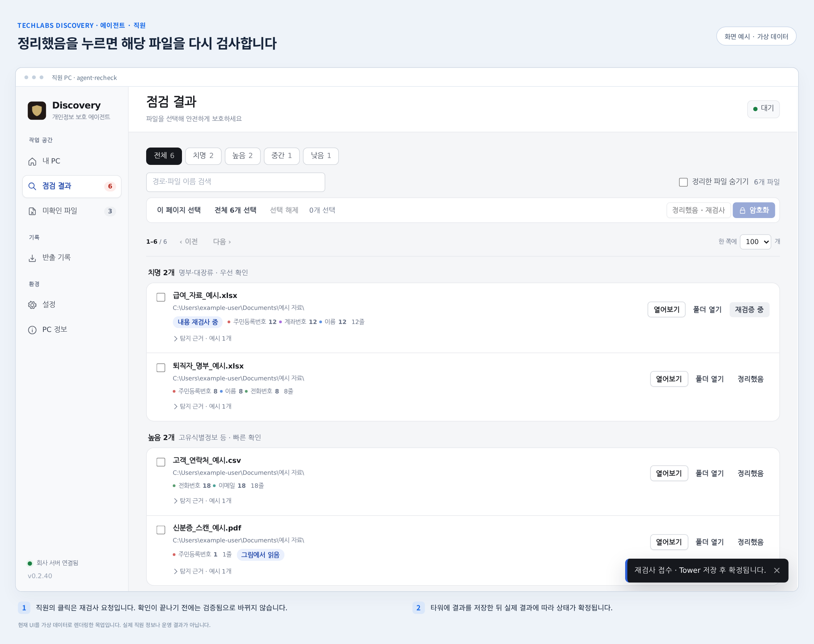The height and width of the screenshot is (644, 814).
Task: Dismiss the 재검사 접수 toast notification
Action: [x=777, y=571]
